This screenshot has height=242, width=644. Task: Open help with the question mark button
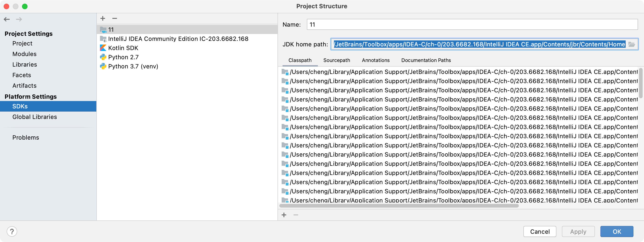pyautogui.click(x=12, y=231)
